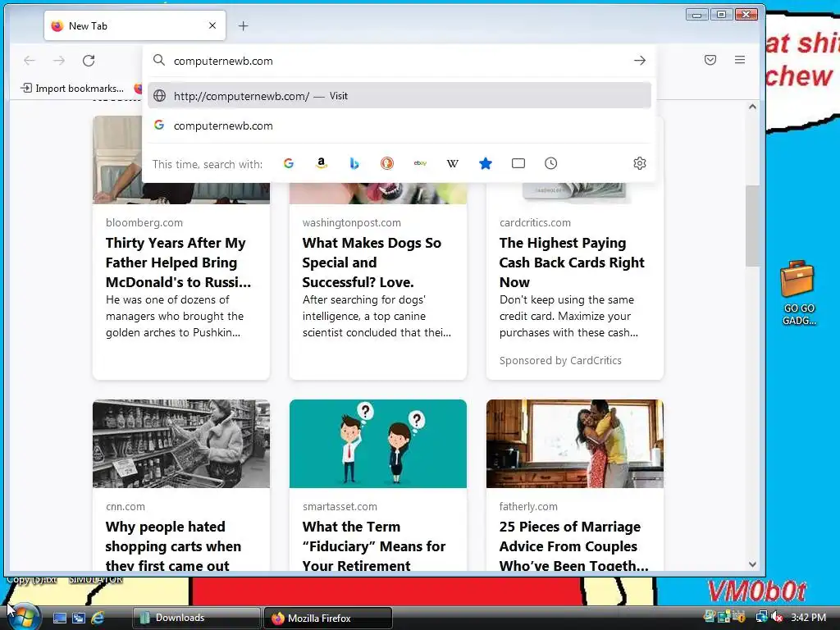Screen dimensions: 840x630
Task: Search bookmarks via star icon
Action: pyautogui.click(x=486, y=163)
